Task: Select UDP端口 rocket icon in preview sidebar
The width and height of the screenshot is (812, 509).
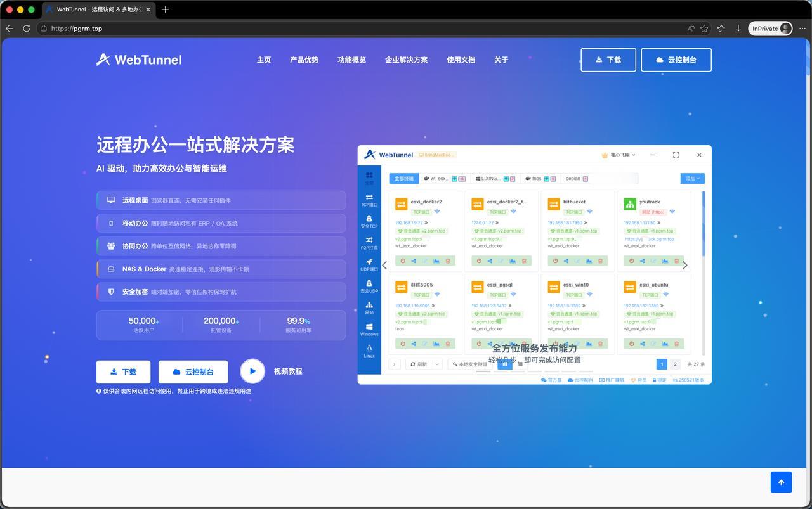Action: click(x=369, y=261)
